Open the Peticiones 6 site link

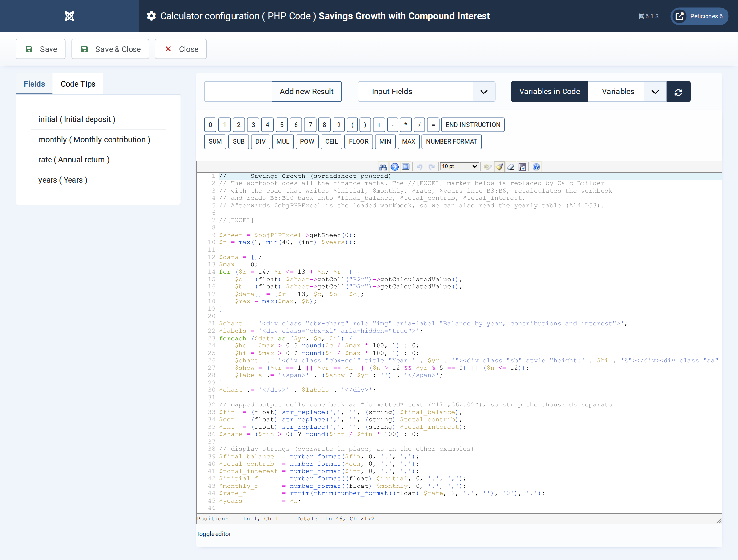coord(699,16)
